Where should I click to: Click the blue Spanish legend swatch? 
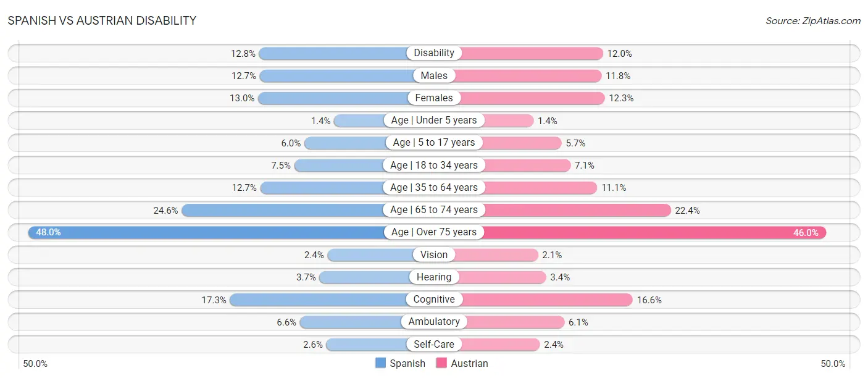pyautogui.click(x=381, y=363)
